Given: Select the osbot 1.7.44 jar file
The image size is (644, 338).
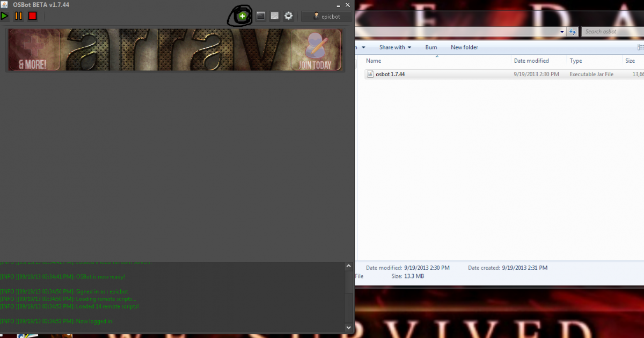Looking at the screenshot, I should (390, 74).
